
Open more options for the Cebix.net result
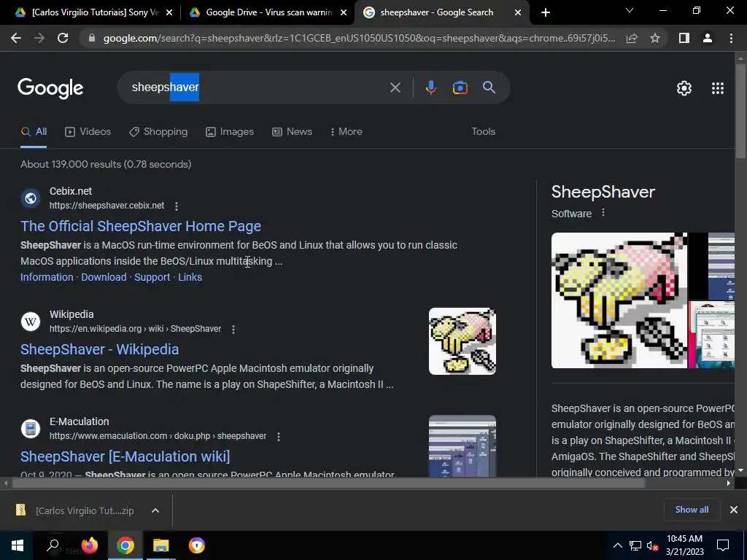(177, 206)
